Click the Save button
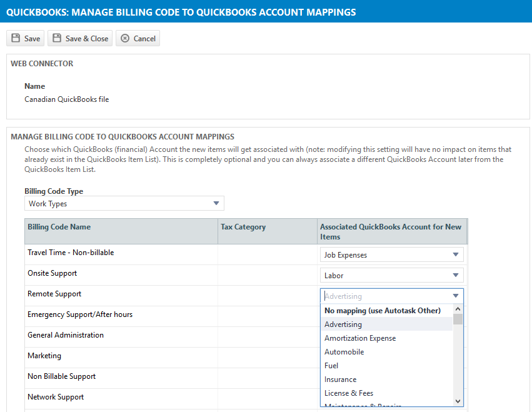The image size is (532, 412). coord(26,38)
